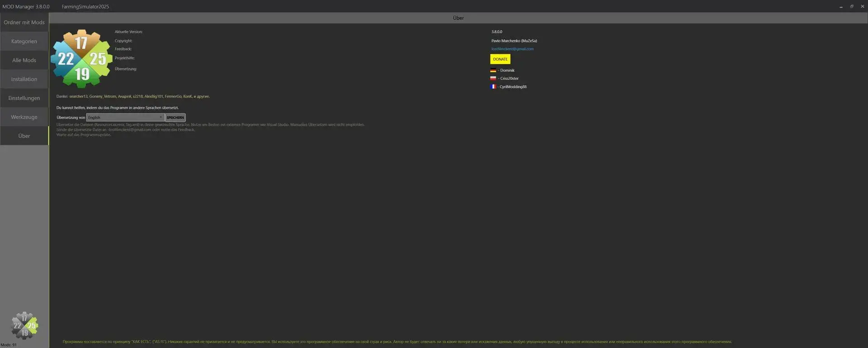Close the MOD Manager window
Screen dimensions: 868x348
[862, 6]
